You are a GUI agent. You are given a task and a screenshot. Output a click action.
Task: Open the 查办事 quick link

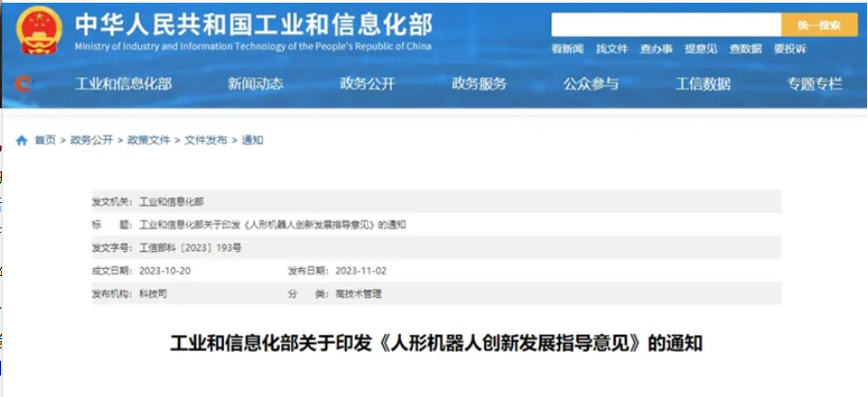[x=656, y=50]
